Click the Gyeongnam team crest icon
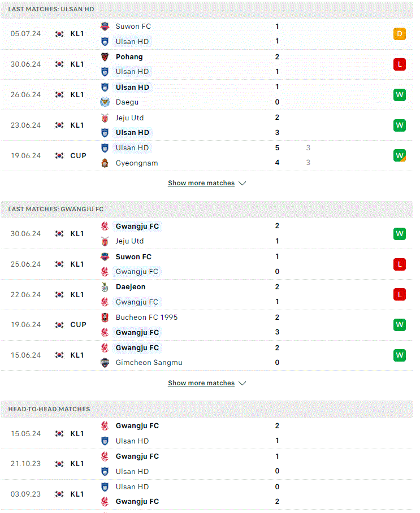This screenshot has height=513, width=420. 105,163
